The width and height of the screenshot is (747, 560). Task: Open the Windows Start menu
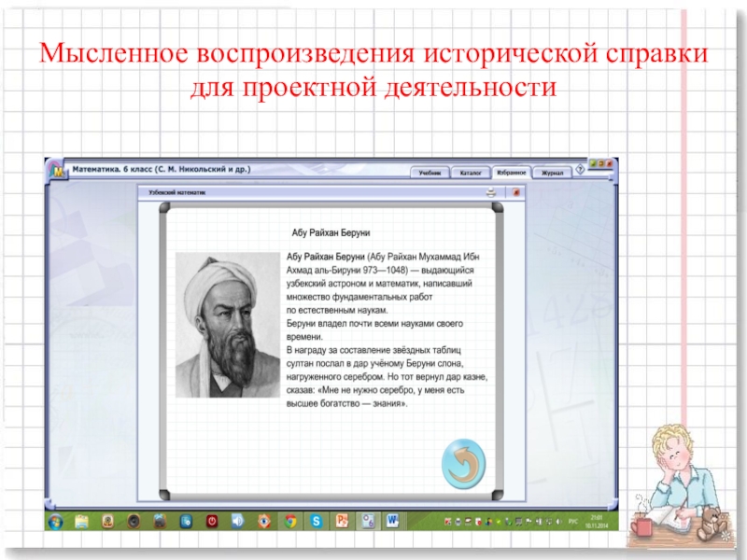click(x=56, y=520)
